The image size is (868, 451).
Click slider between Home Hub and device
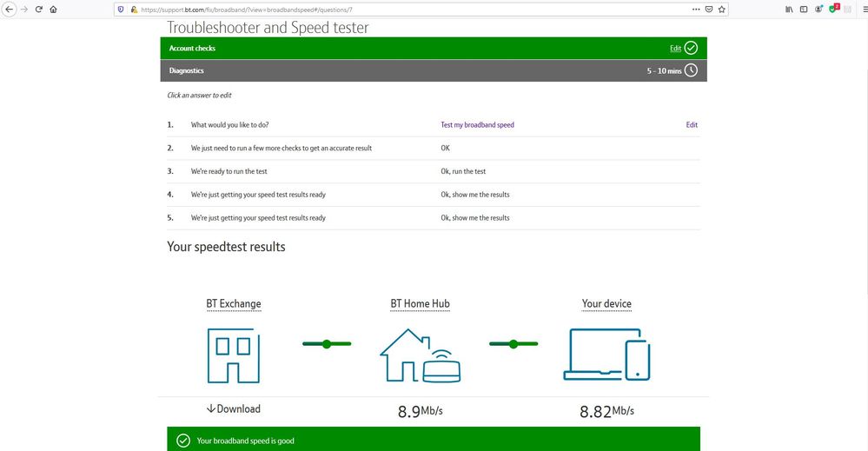(x=514, y=344)
